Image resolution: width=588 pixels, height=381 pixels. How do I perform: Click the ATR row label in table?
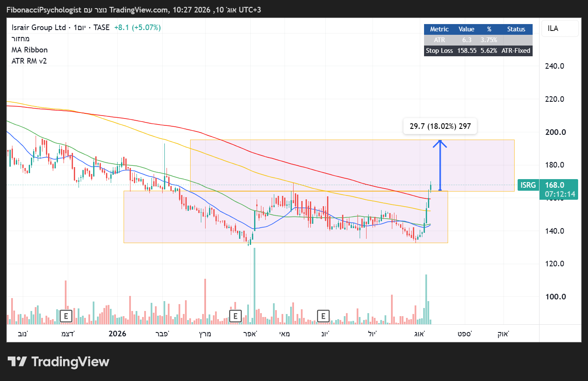tap(439, 40)
